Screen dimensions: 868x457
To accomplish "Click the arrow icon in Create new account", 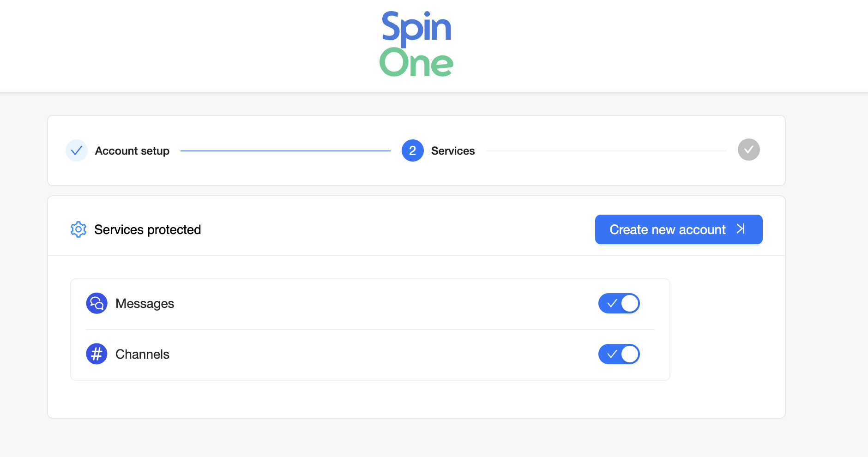I will pos(741,229).
